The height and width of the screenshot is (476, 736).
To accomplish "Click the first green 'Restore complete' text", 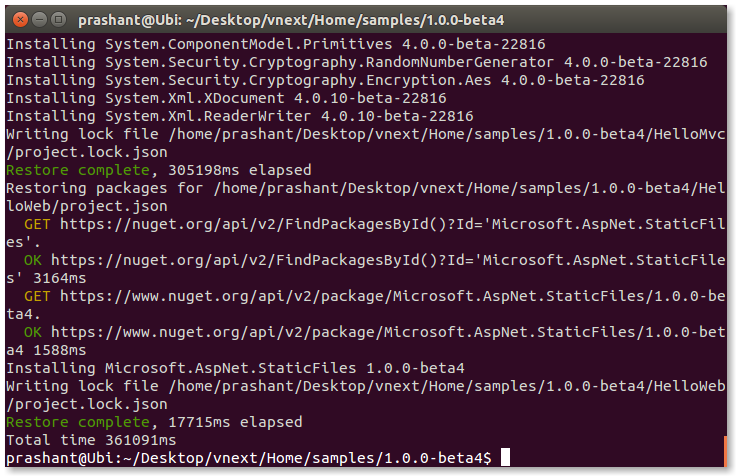I will [78, 170].
